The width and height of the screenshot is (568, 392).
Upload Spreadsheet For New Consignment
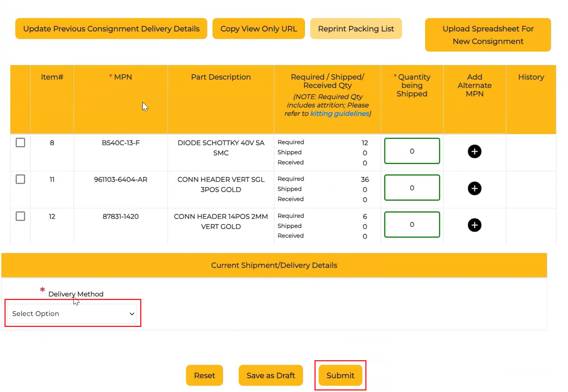pos(488,35)
